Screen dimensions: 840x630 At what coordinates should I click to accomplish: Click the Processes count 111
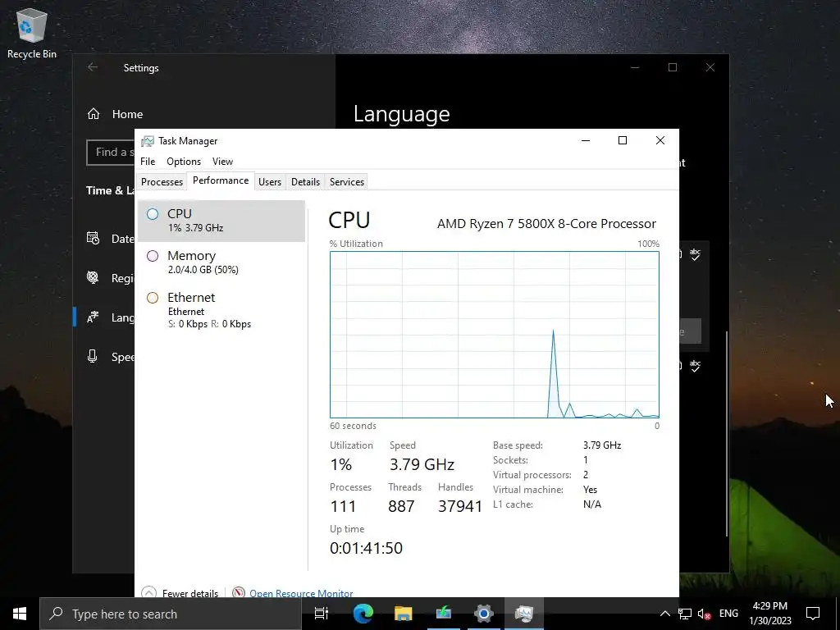343,506
